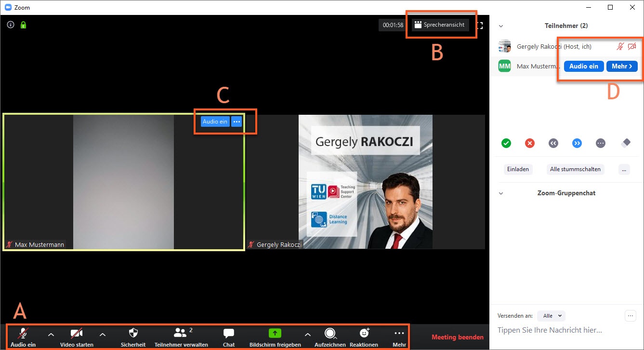Open Teilnehmer verwalten participants panel
This screenshot has width=644, height=350.
(x=181, y=337)
